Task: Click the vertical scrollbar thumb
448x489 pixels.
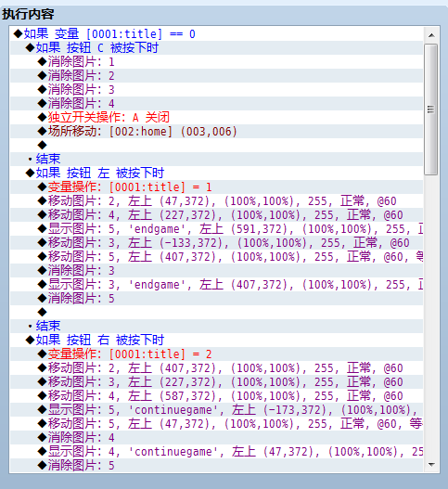Action: coord(431,109)
